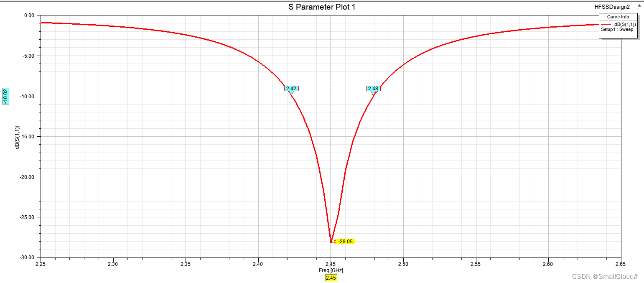Select the 2.48 marker label on curve
The image size is (644, 283).
pos(373,88)
